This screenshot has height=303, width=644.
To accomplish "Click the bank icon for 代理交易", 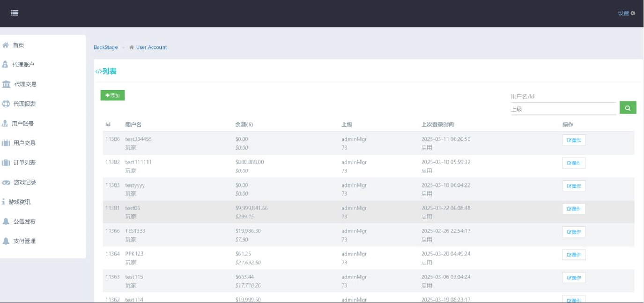I will coord(6,84).
